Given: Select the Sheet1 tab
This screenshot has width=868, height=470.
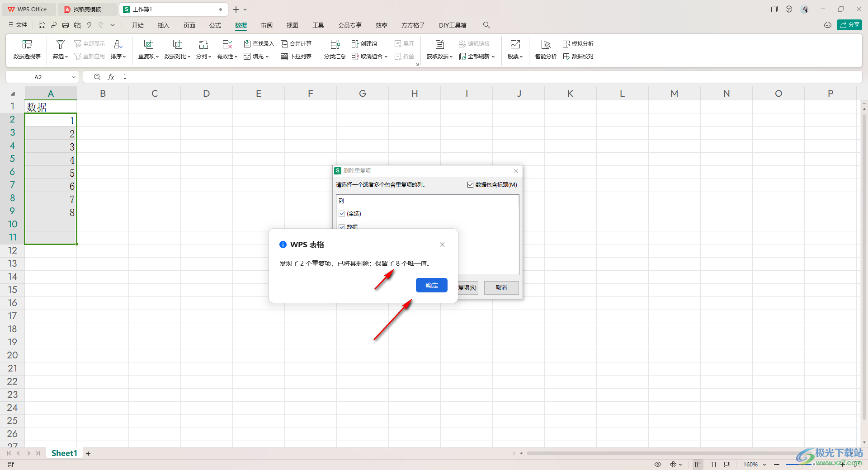Looking at the screenshot, I should [64, 453].
